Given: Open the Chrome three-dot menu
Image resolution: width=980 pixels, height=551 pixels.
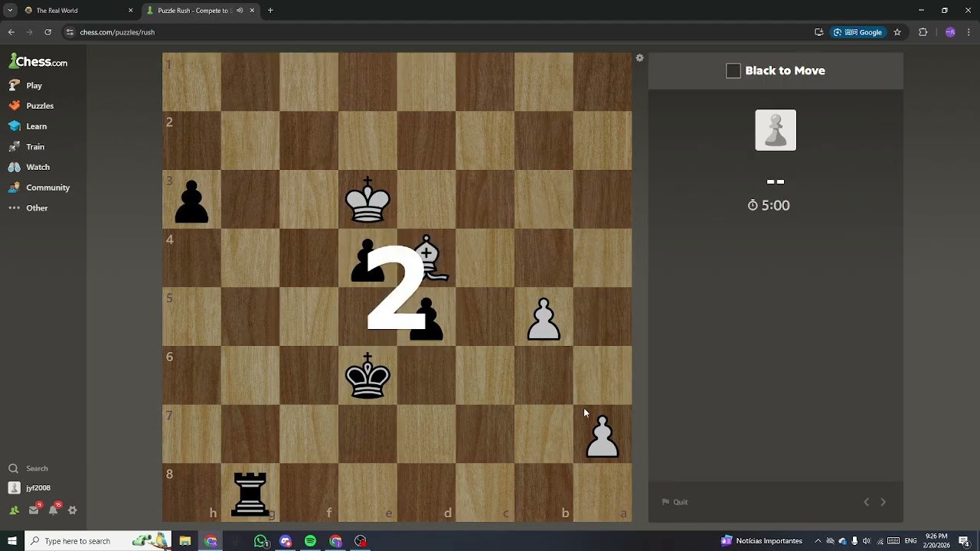Looking at the screenshot, I should [x=969, y=32].
